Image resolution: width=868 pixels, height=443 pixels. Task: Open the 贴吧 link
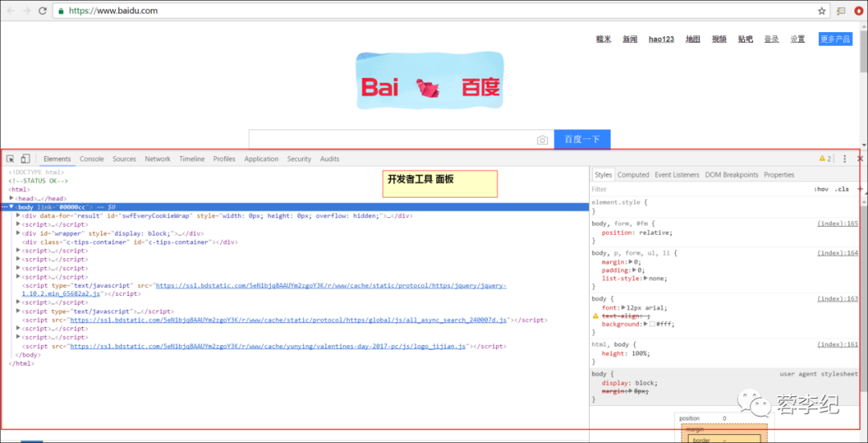[x=745, y=39]
